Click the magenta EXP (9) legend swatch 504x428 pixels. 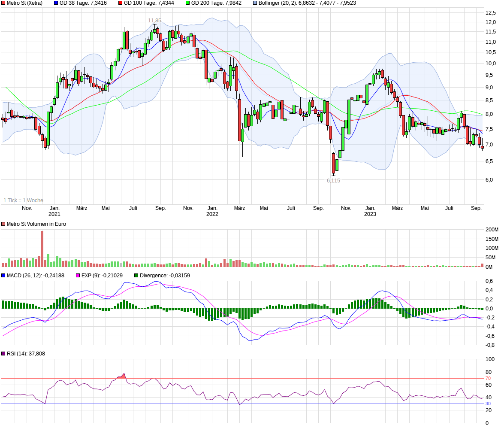click(78, 276)
